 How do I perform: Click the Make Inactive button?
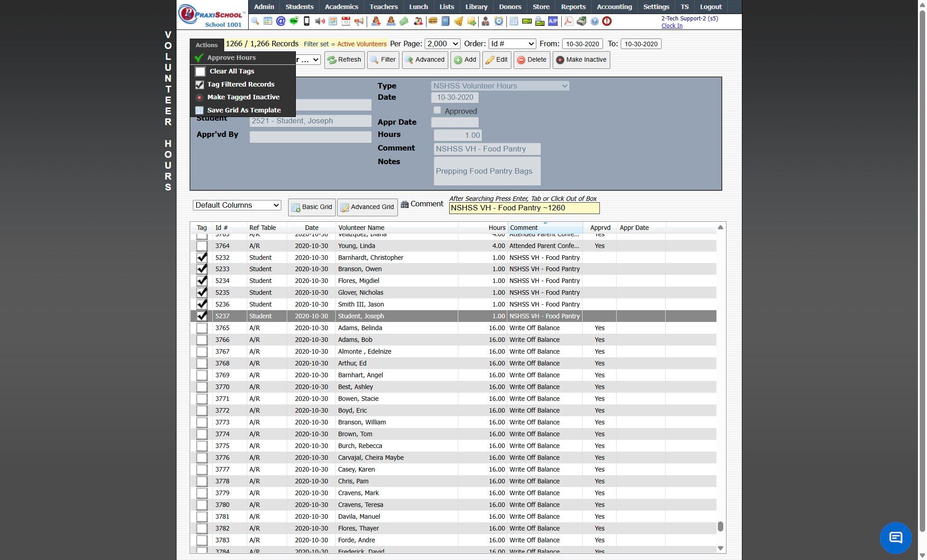pos(581,60)
